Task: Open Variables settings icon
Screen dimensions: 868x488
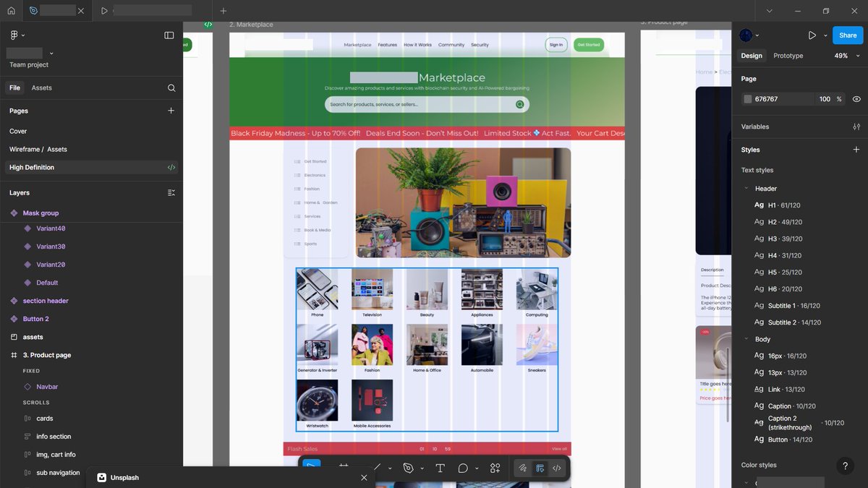Action: click(x=856, y=127)
